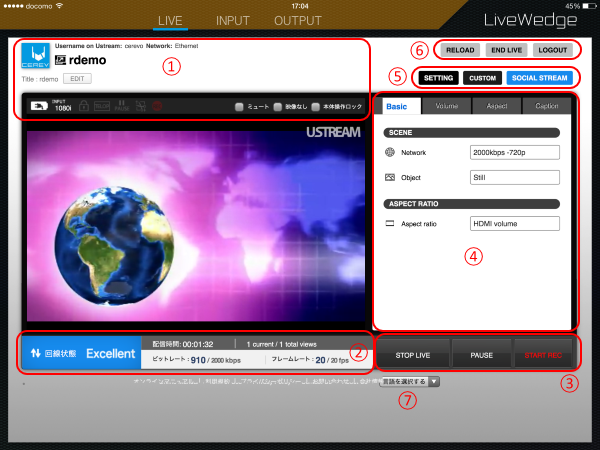Click the PAUSE indicator icon in toolbar
Screen dimensions: 600x450
click(x=122, y=106)
